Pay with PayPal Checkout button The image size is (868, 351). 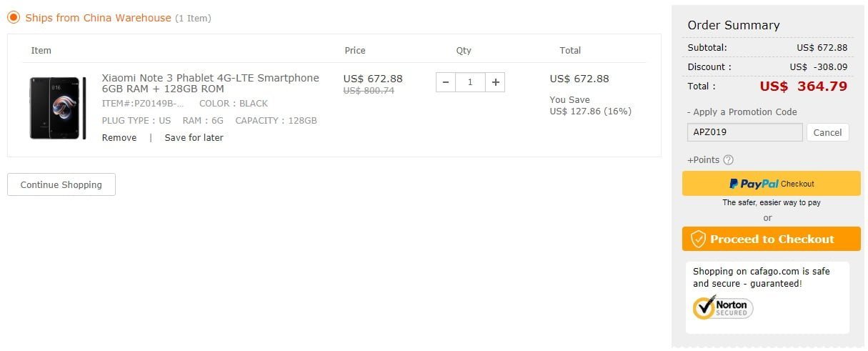(x=772, y=184)
